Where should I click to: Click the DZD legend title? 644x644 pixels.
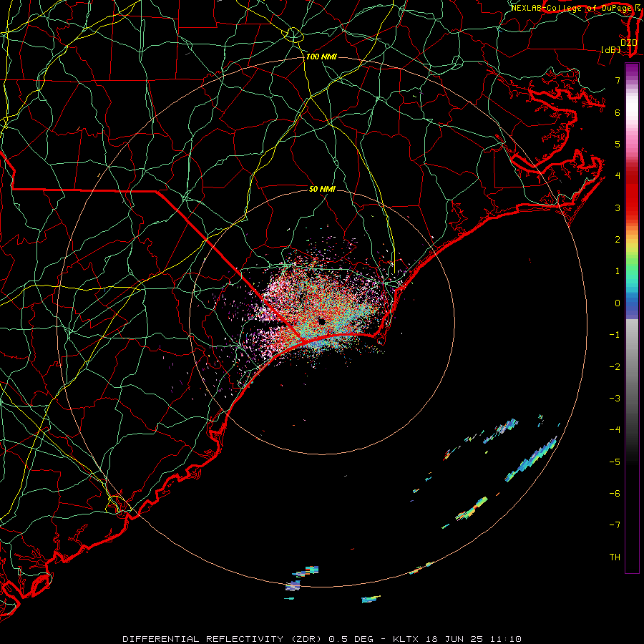pyautogui.click(x=628, y=43)
